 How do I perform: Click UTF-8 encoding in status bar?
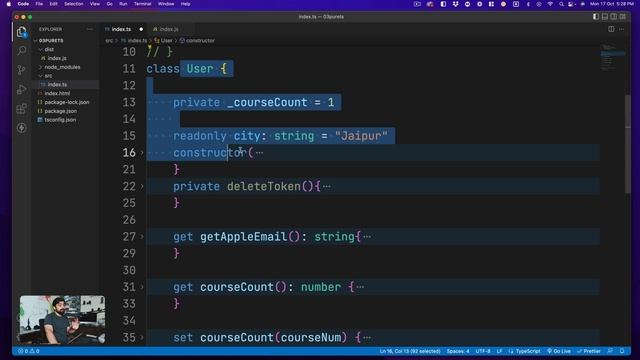483,351
